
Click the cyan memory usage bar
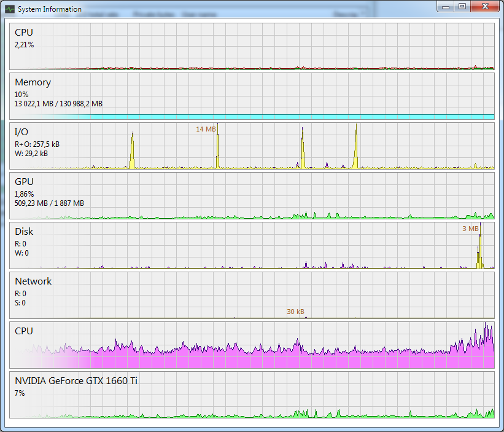(x=252, y=116)
